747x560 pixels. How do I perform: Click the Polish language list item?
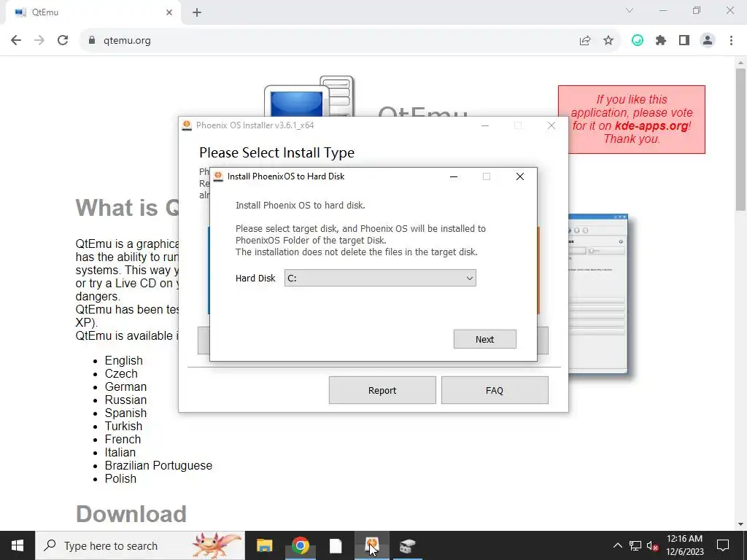[120, 478]
